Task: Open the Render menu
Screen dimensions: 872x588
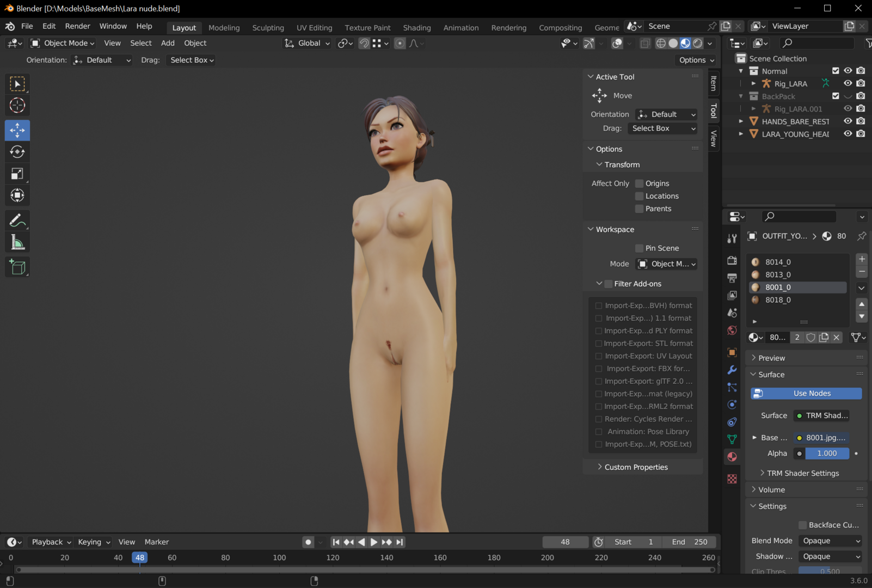Action: (78, 26)
